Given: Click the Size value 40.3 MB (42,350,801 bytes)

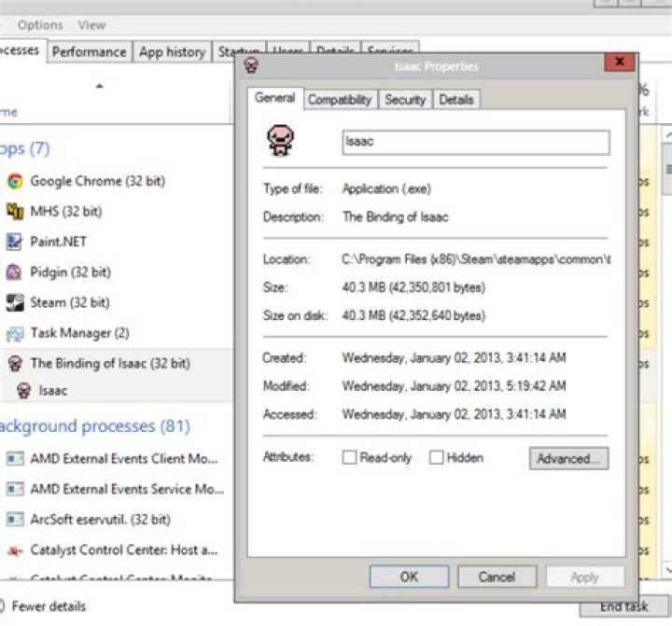Looking at the screenshot, I should coord(413,287).
